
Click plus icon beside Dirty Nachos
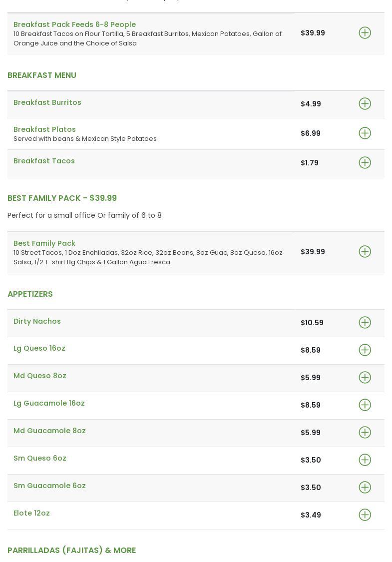(x=365, y=323)
